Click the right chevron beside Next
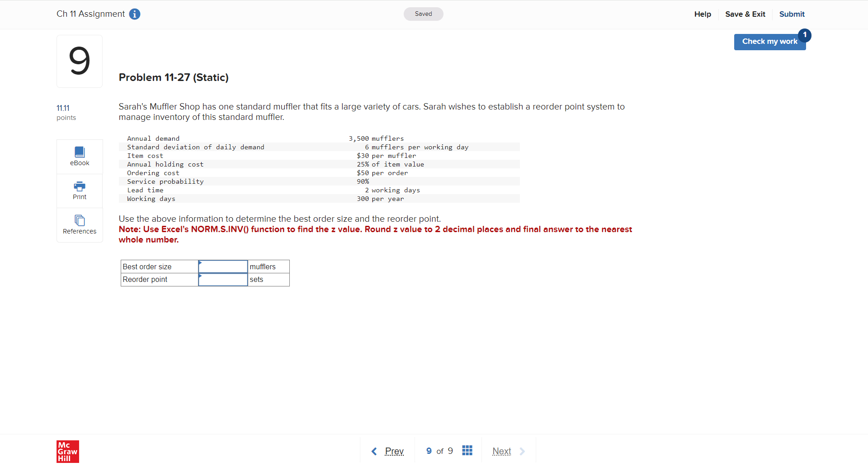Image resolution: width=868 pixels, height=467 pixels. 523,451
